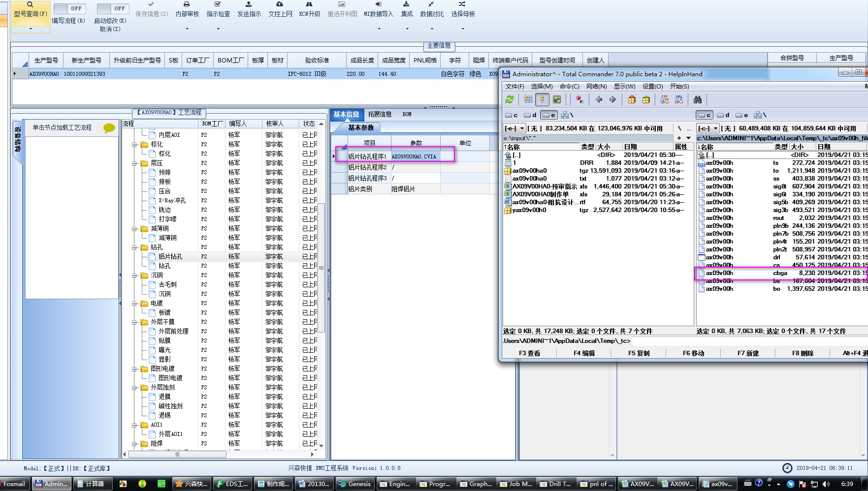The image size is (868, 491).
Task: Open the 指示检查 dropdown arrow
Action: (x=218, y=29)
